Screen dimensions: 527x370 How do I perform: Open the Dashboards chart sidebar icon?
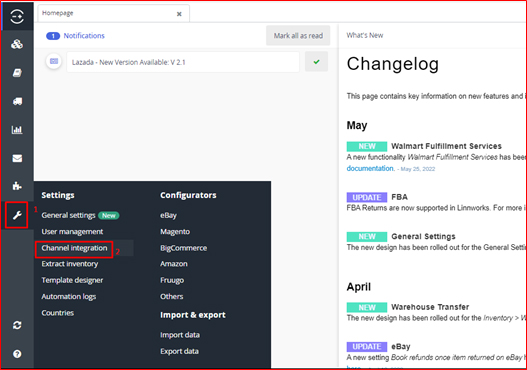coord(17,129)
